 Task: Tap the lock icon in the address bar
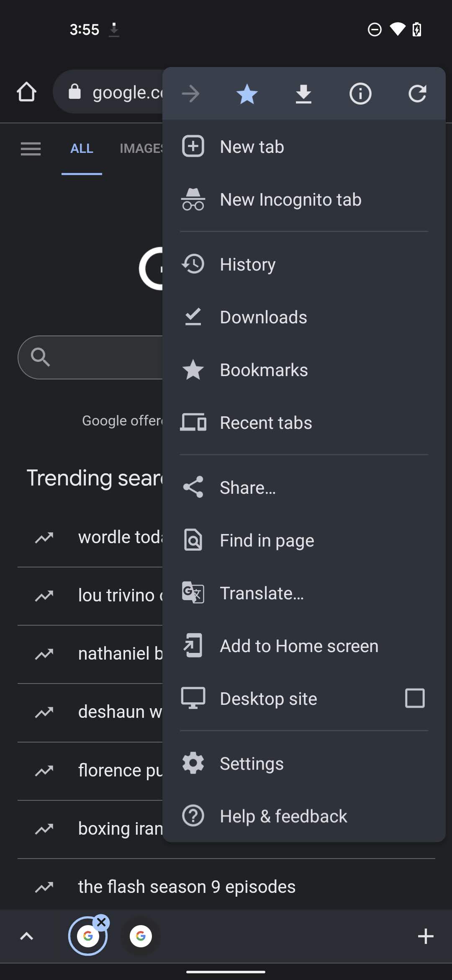click(x=74, y=91)
